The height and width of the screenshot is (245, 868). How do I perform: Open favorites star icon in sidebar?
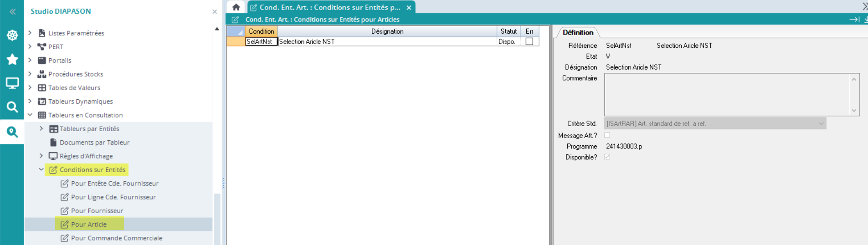(x=12, y=59)
